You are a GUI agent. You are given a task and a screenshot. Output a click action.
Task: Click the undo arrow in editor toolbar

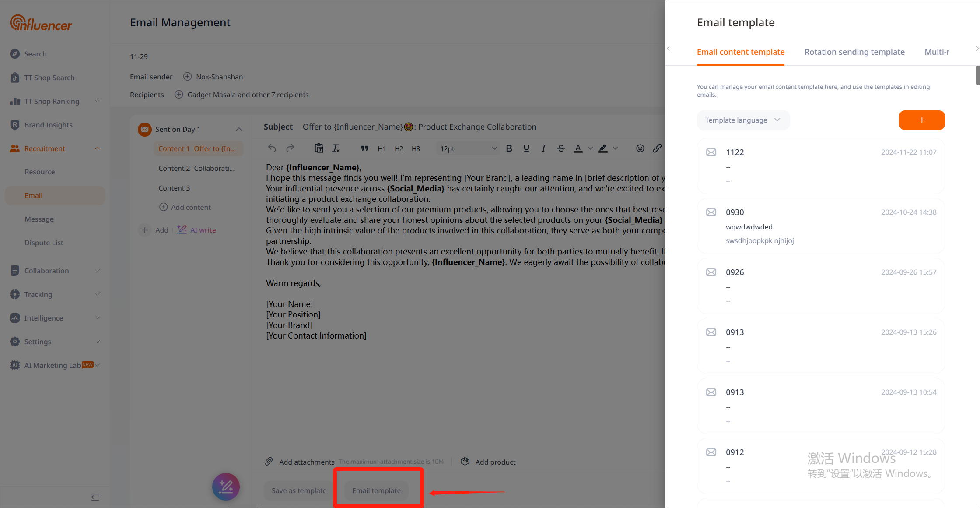click(x=272, y=148)
